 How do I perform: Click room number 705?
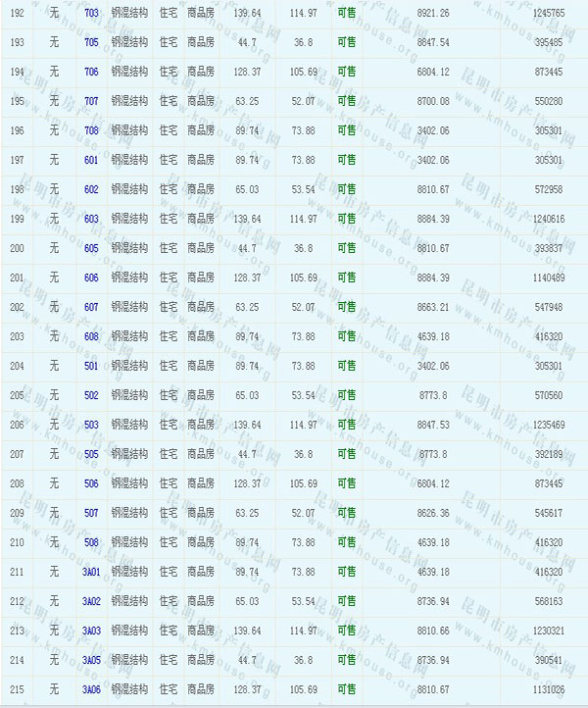click(x=91, y=42)
